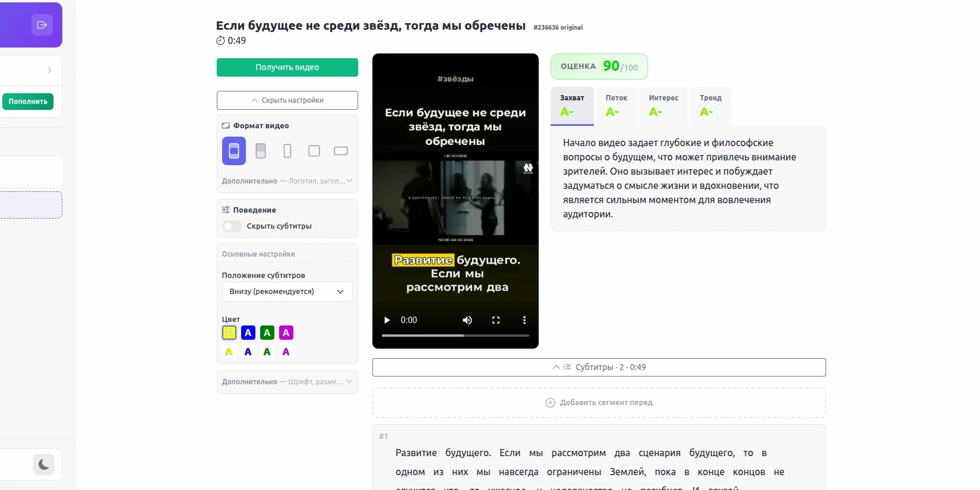Select the square video format icon
The image size is (980, 490).
pos(314,151)
